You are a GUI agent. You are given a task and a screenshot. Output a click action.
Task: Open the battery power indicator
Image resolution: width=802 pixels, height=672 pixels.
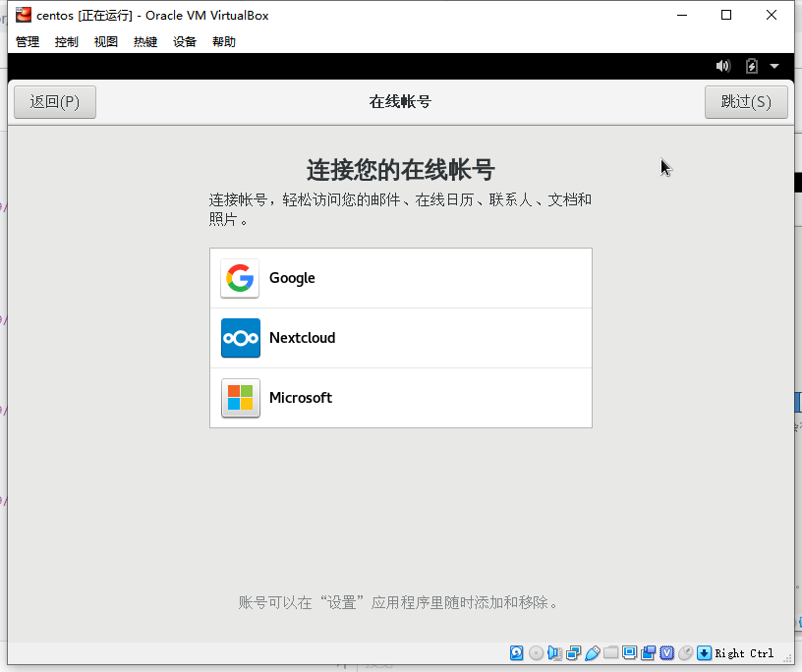click(x=751, y=66)
